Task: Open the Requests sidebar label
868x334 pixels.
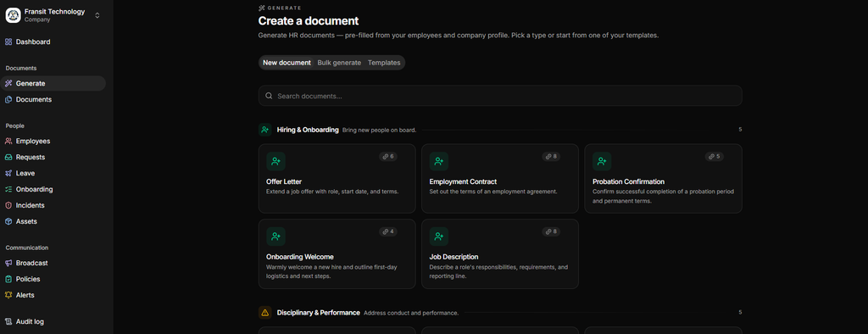Action: pyautogui.click(x=31, y=158)
